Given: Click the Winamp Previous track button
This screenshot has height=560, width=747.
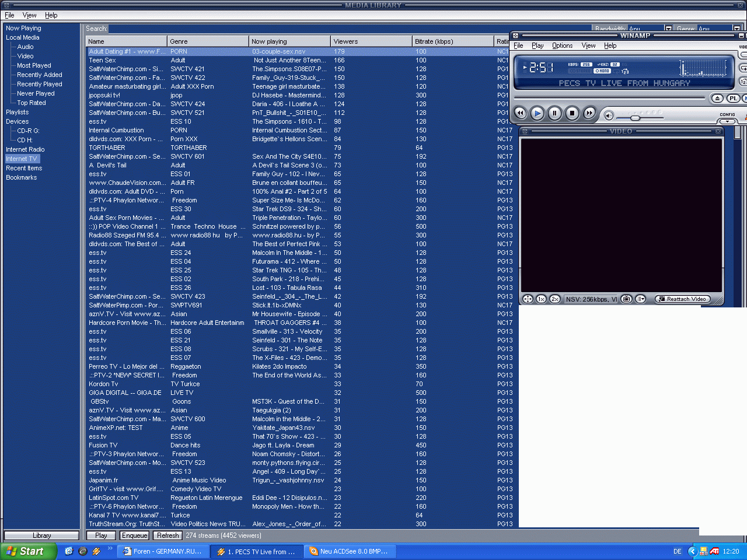Looking at the screenshot, I should click(520, 113).
